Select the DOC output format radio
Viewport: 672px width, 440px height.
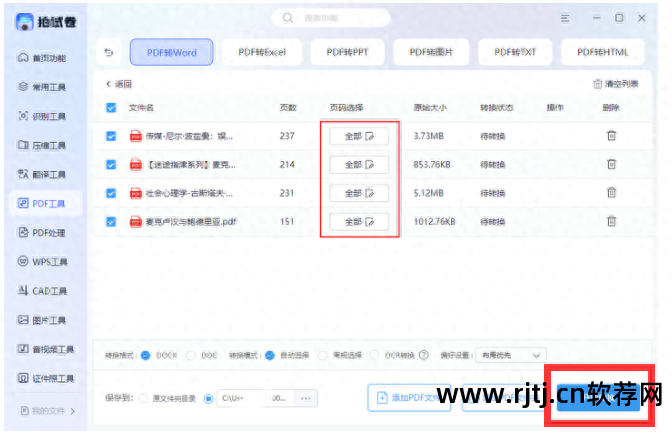pyautogui.click(x=191, y=355)
